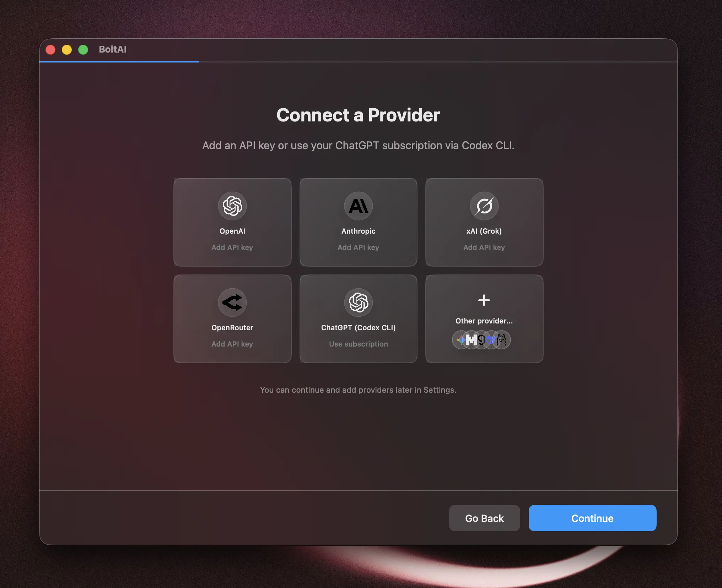Click the Anthropic provider name text
This screenshot has width=722, height=588.
359,231
